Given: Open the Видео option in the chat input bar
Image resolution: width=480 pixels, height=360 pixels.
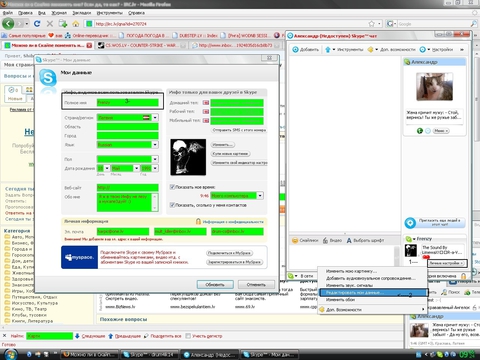Looking at the screenshot, I should pos(332,240).
